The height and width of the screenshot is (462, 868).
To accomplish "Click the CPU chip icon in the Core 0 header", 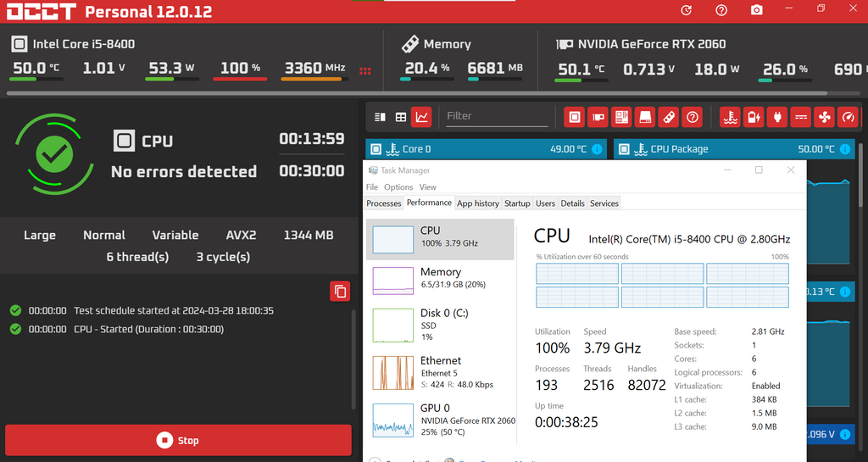I will (x=376, y=149).
